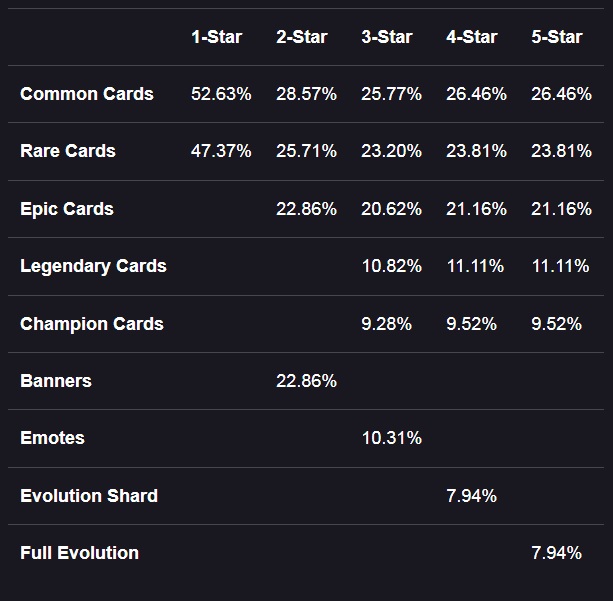This screenshot has width=613, height=601.
Task: Select the Banners row label
Action: click(x=56, y=381)
